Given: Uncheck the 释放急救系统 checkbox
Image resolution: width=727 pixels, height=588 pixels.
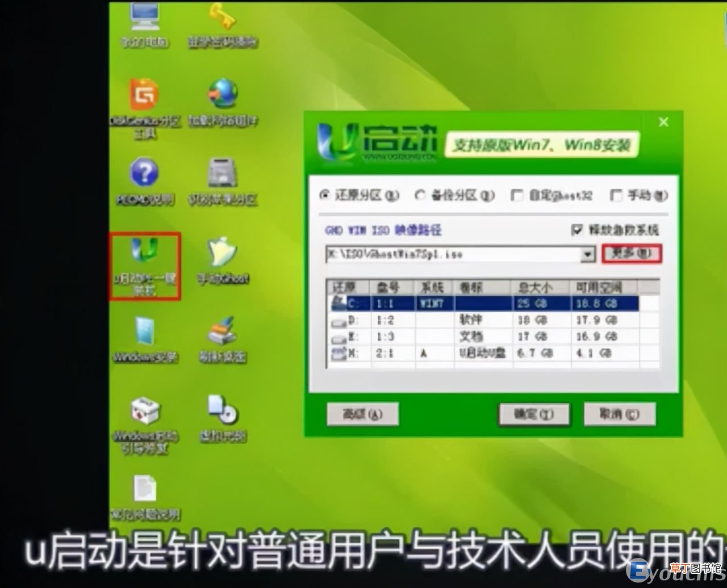Looking at the screenshot, I should tap(577, 229).
